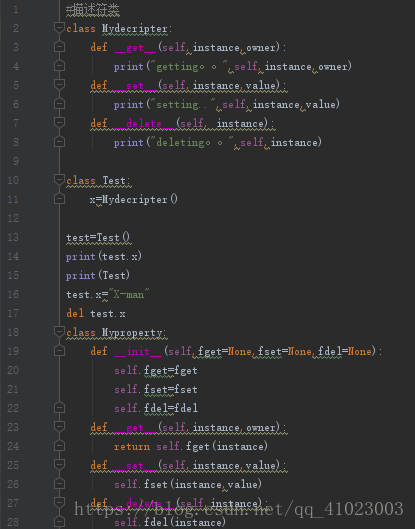Click the __set__ method name on line 25
The height and width of the screenshot is (529, 415).
(x=135, y=466)
